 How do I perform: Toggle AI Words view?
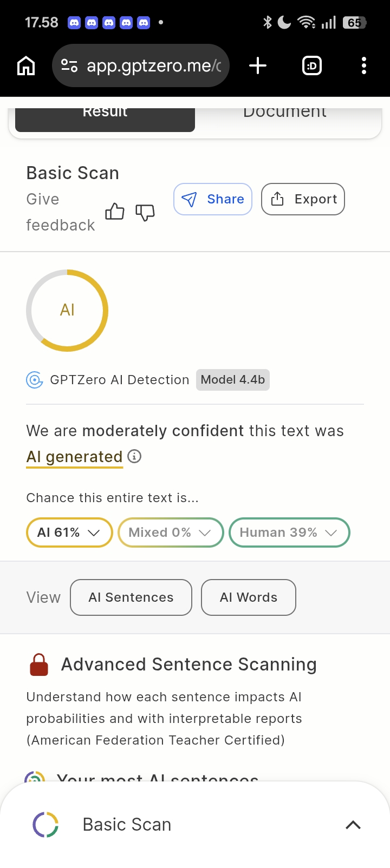249,597
